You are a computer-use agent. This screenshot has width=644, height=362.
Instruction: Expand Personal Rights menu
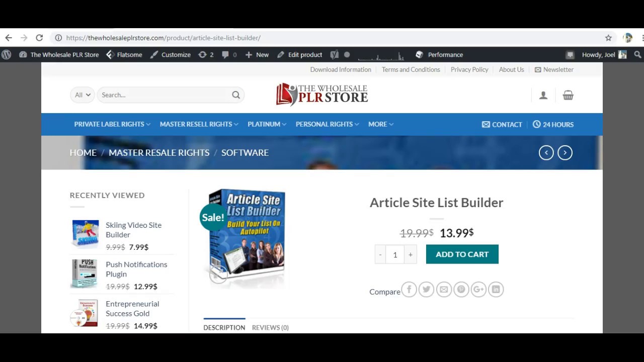[327, 124]
